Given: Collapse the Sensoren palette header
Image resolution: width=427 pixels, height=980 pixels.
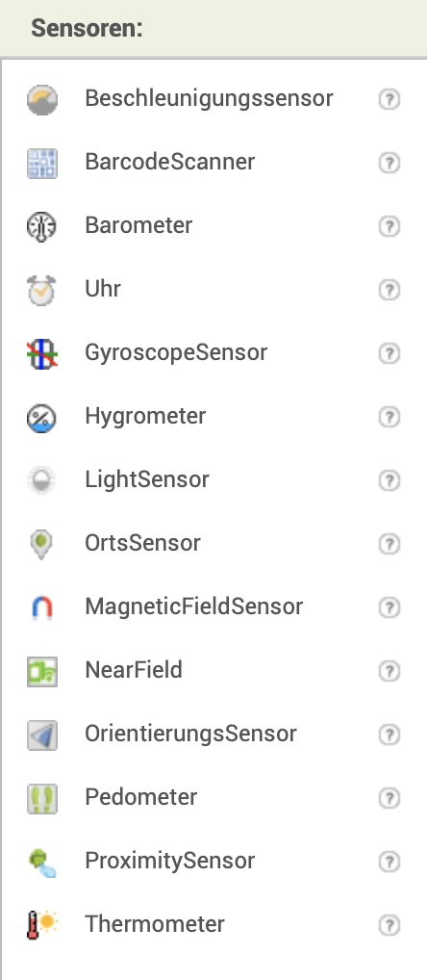Looking at the screenshot, I should (213, 28).
